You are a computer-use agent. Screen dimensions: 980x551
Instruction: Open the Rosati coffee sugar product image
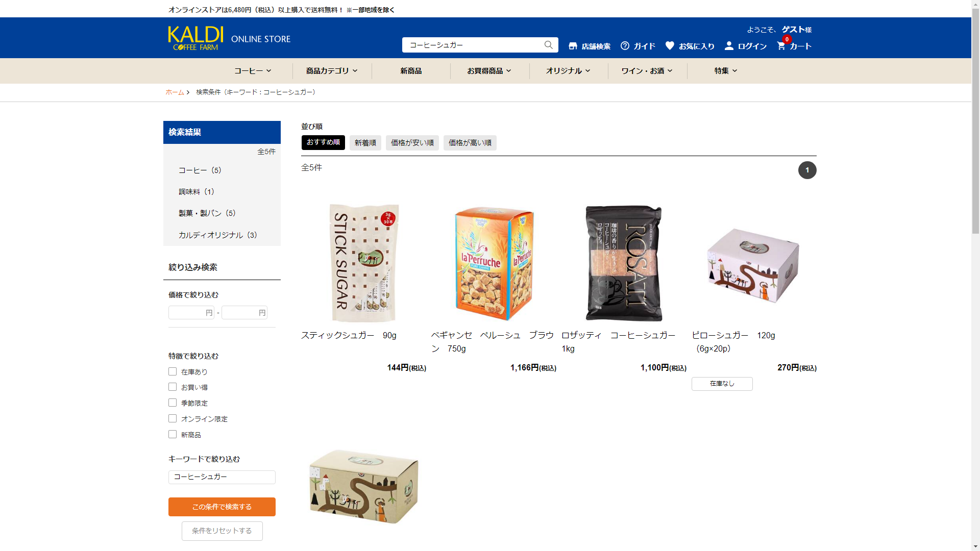coord(624,263)
